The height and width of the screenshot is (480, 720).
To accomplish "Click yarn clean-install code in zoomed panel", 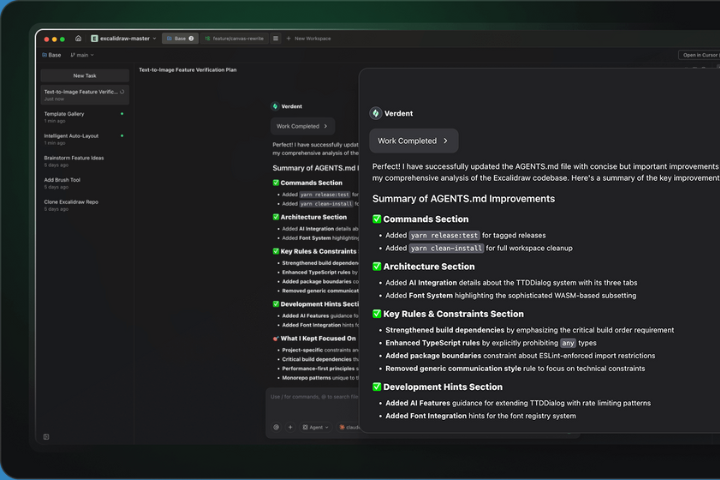I will [x=446, y=248].
